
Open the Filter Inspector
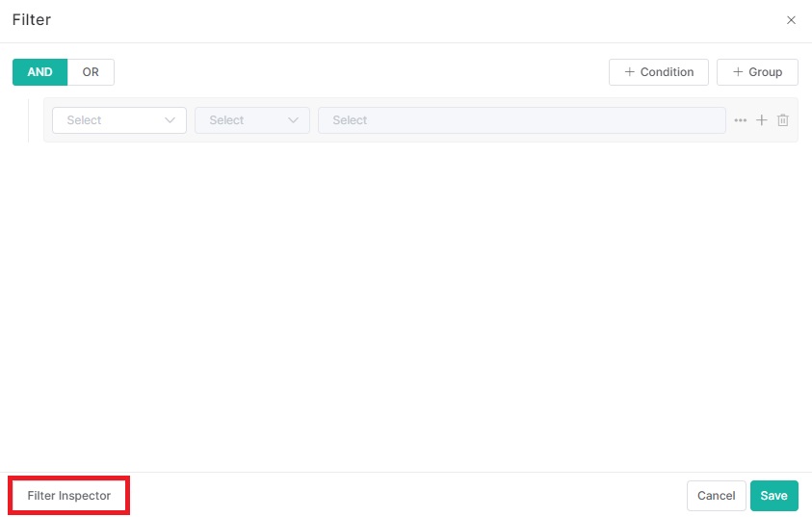69,496
